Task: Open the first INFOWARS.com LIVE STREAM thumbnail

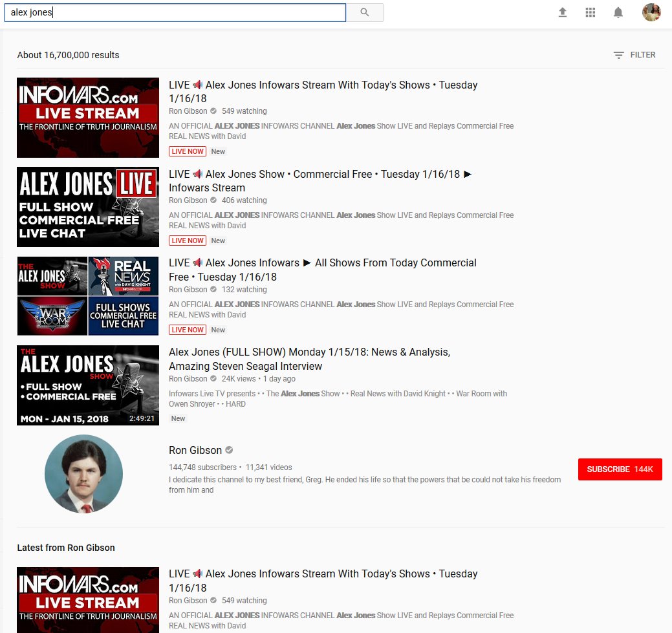Action: click(88, 118)
